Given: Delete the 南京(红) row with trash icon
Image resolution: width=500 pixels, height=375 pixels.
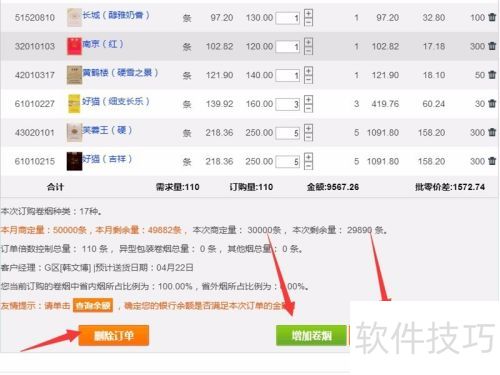Looking at the screenshot, I should click(492, 46).
